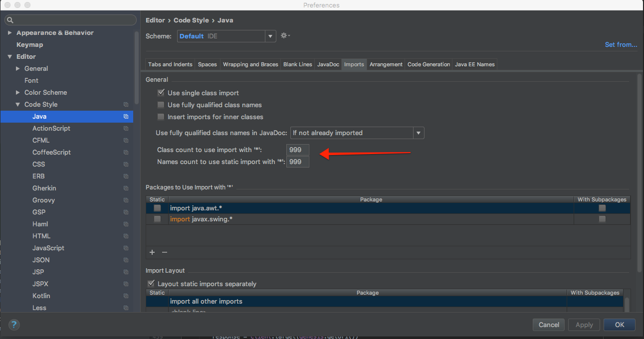Click the scheme settings icon beside Code Style

pyautogui.click(x=126, y=105)
